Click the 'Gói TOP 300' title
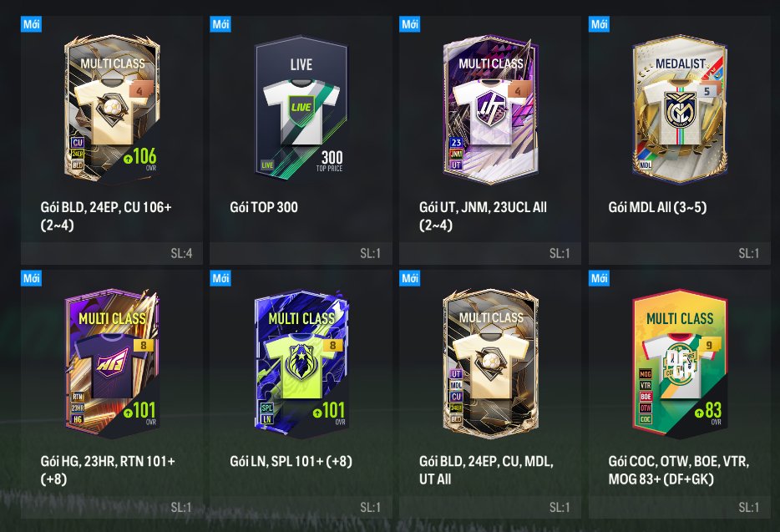This screenshot has width=780, height=532. click(264, 207)
